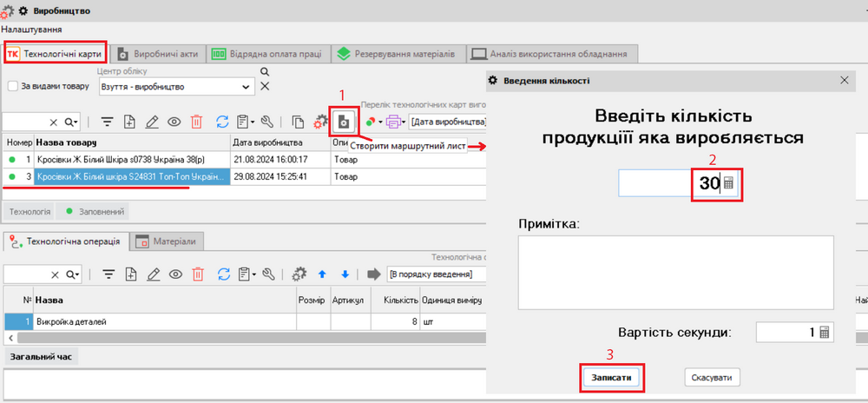Click Примітка text area in dialog
The height and width of the screenshot is (403, 868).
(676, 273)
